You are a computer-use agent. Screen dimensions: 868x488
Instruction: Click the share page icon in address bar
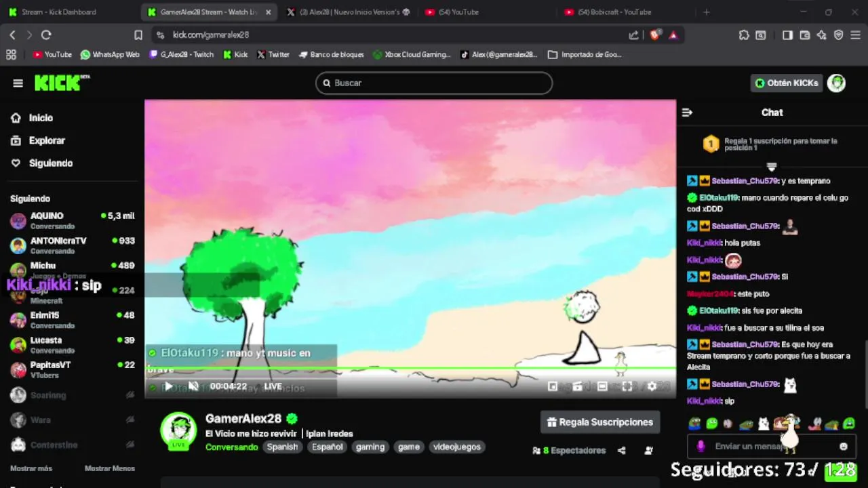[633, 35]
